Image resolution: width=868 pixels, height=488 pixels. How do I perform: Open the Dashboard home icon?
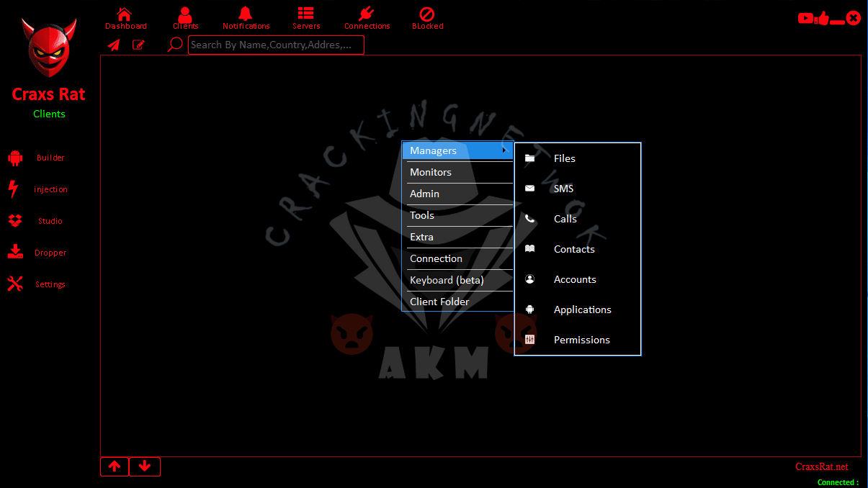pyautogui.click(x=125, y=14)
